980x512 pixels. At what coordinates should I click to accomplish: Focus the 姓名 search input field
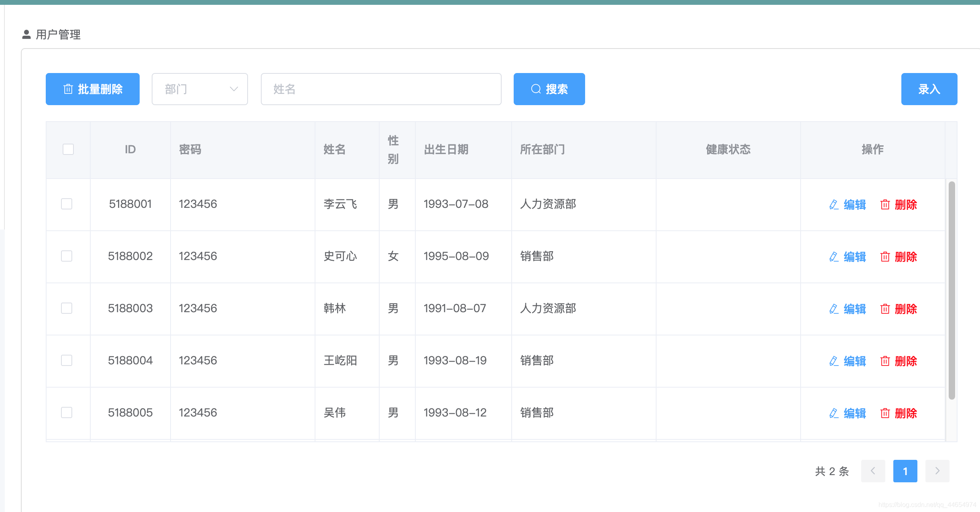tap(381, 89)
